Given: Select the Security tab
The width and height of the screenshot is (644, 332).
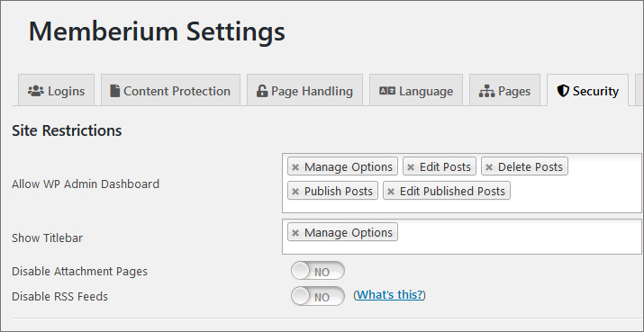Looking at the screenshot, I should pos(587,90).
